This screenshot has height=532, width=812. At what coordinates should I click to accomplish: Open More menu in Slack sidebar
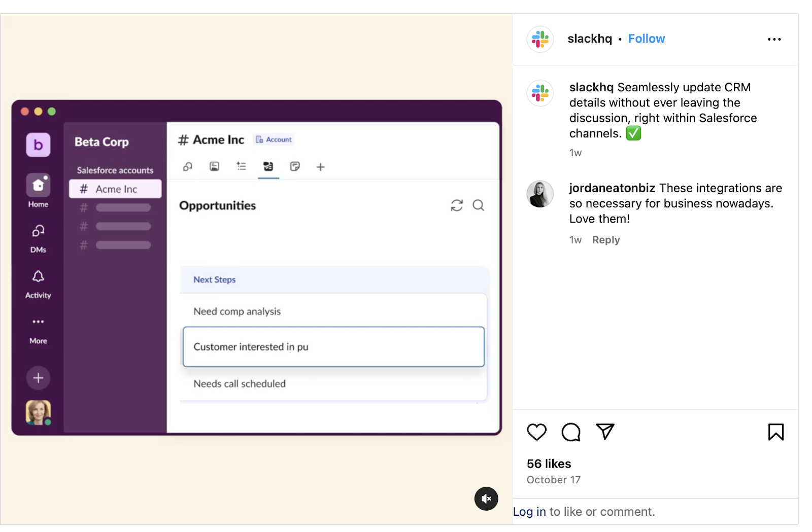click(x=38, y=330)
